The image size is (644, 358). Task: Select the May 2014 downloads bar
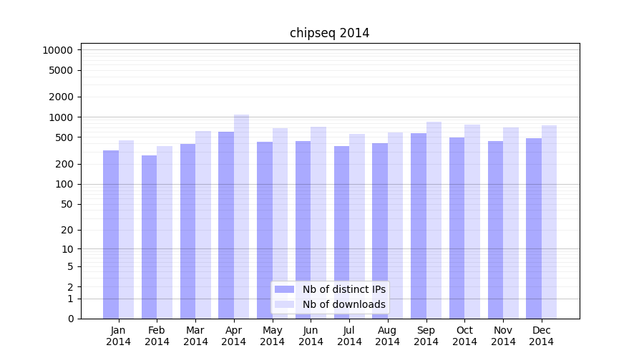pyautogui.click(x=280, y=223)
